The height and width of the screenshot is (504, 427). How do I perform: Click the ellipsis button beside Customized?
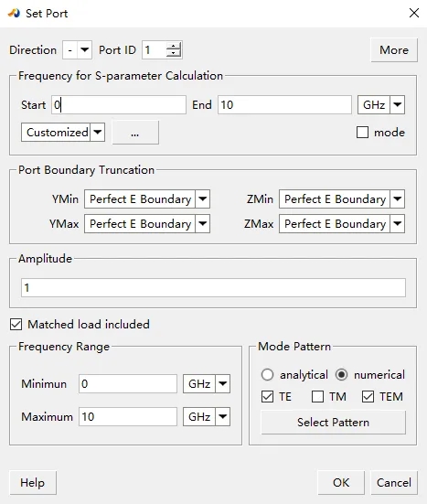pyautogui.click(x=135, y=133)
